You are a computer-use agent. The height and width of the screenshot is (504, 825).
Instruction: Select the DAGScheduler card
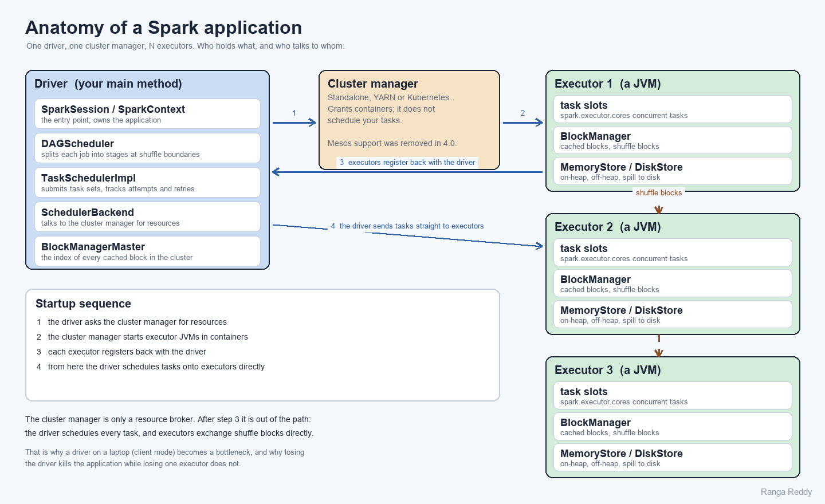pyautogui.click(x=147, y=148)
